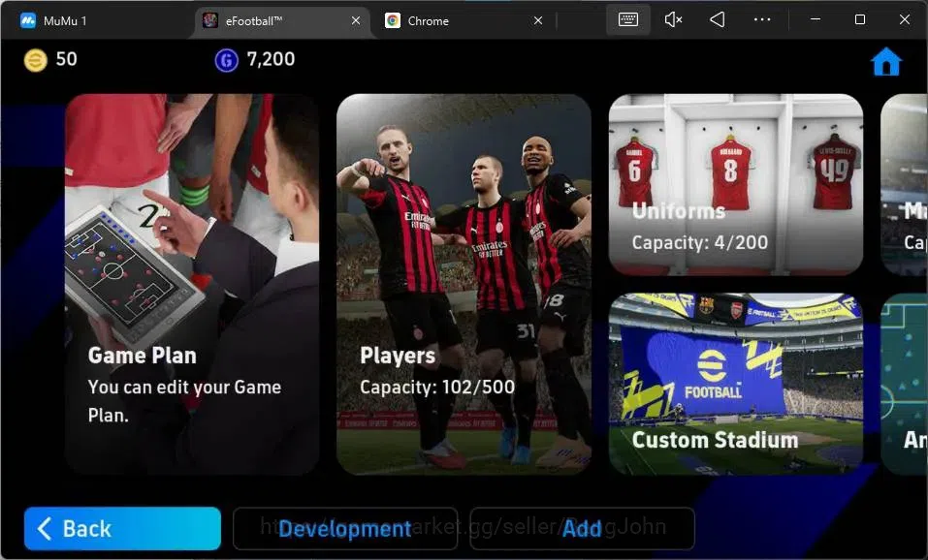Toggle the emulator mute speaker icon
The height and width of the screenshot is (560, 928).
tap(673, 20)
